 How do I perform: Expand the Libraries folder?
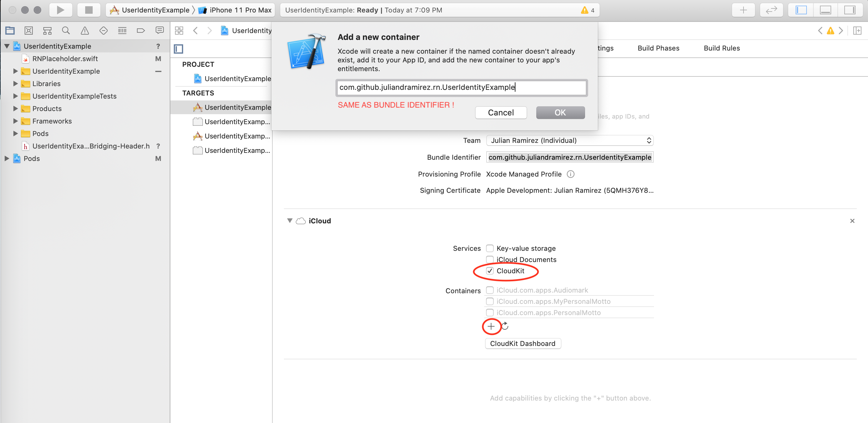point(15,84)
